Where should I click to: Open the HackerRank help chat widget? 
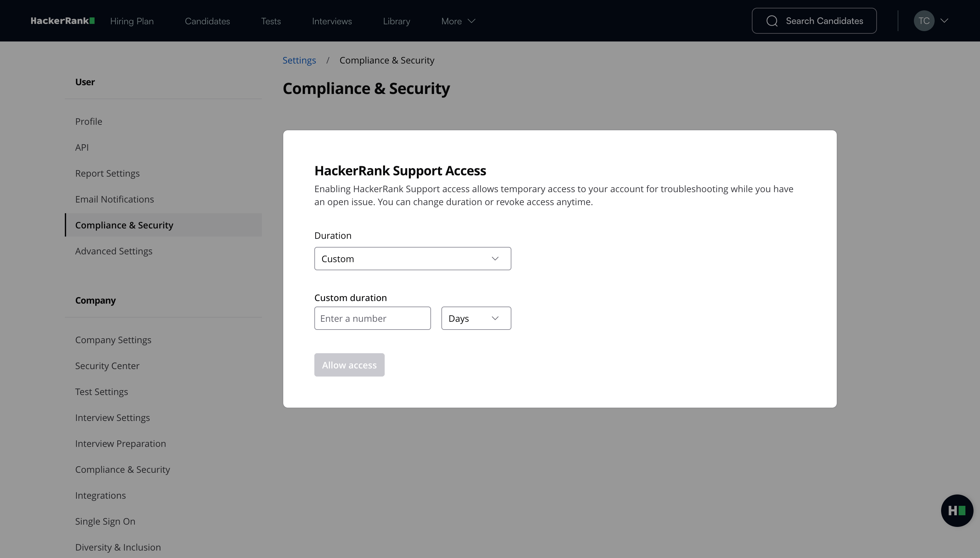click(957, 510)
